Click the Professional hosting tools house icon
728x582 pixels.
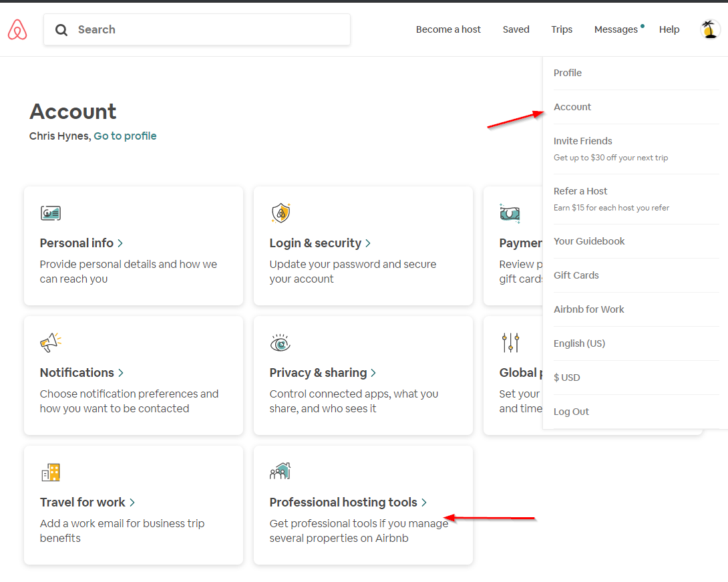pyautogui.click(x=281, y=471)
